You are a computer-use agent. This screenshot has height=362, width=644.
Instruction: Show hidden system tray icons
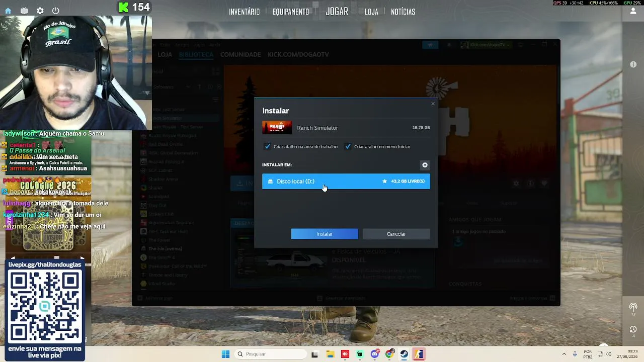pyautogui.click(x=564, y=354)
